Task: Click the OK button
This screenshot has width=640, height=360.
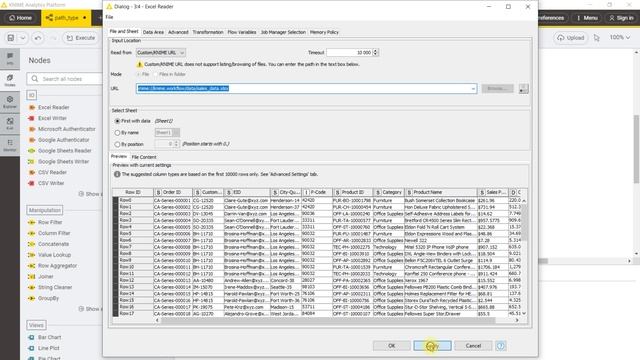Action: (x=391, y=346)
